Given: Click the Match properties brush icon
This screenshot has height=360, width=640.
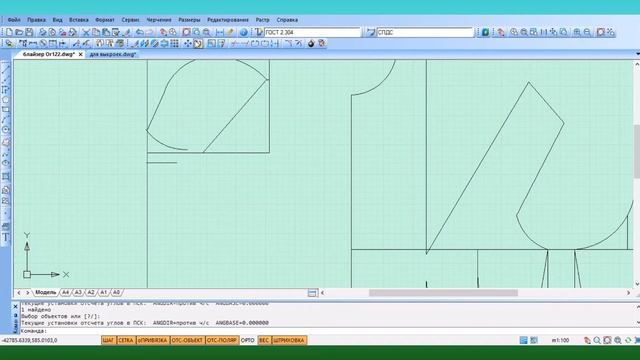Looking at the screenshot, I should pyautogui.click(x=126, y=32).
